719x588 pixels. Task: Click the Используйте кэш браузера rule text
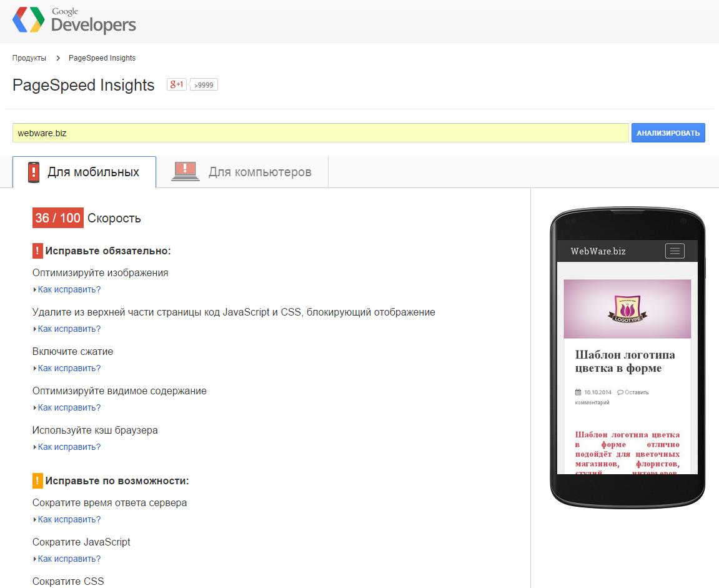coord(95,431)
